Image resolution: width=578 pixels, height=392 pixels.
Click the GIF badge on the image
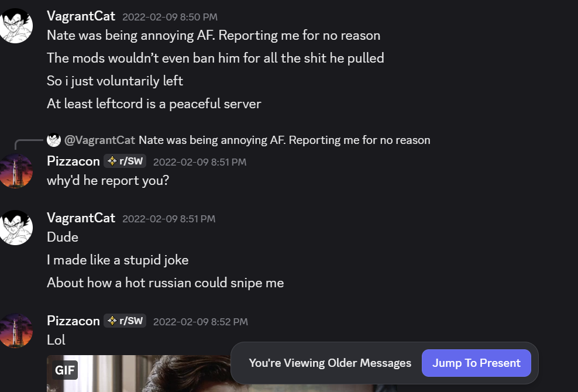point(65,370)
